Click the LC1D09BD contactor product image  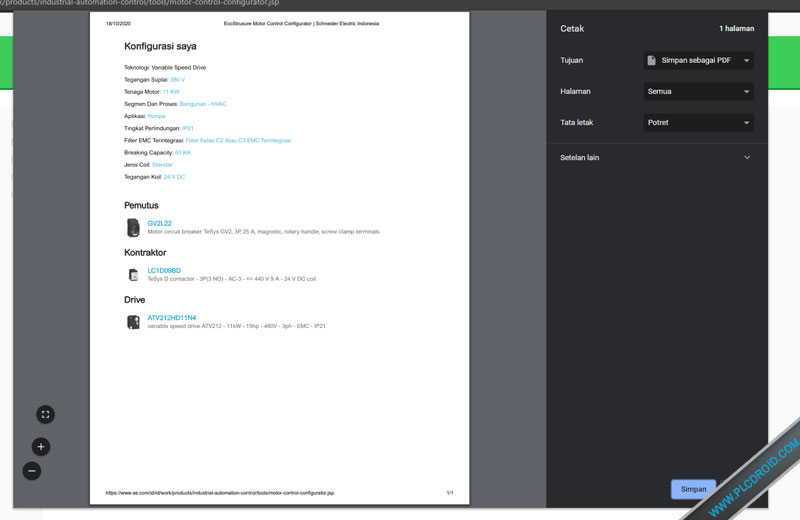click(133, 275)
